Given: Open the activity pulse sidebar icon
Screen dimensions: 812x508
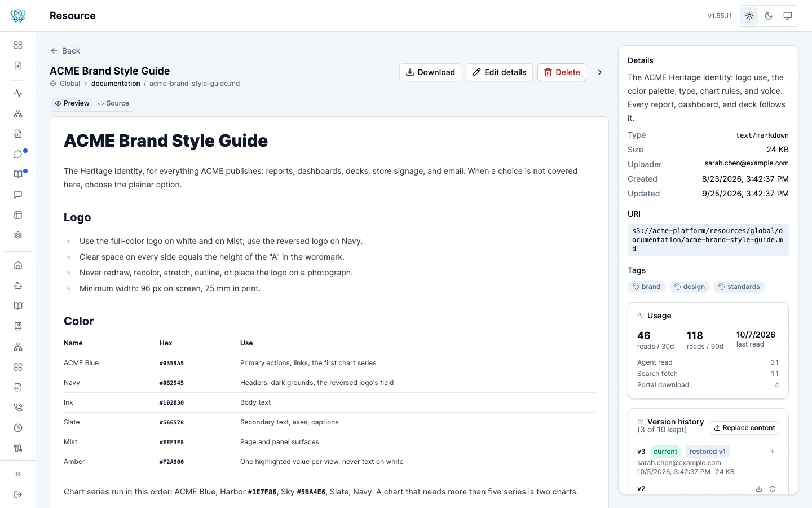Looking at the screenshot, I should (18, 93).
